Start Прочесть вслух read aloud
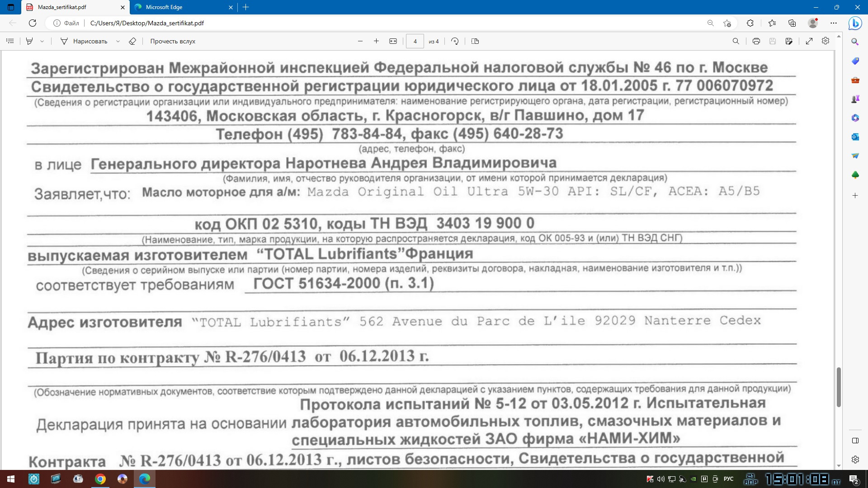868x488 pixels. (173, 41)
